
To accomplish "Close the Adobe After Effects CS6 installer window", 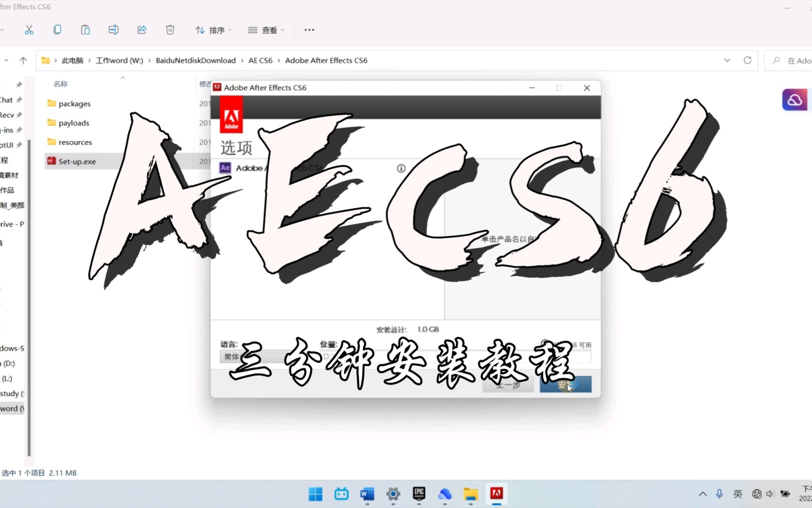I will [587, 88].
